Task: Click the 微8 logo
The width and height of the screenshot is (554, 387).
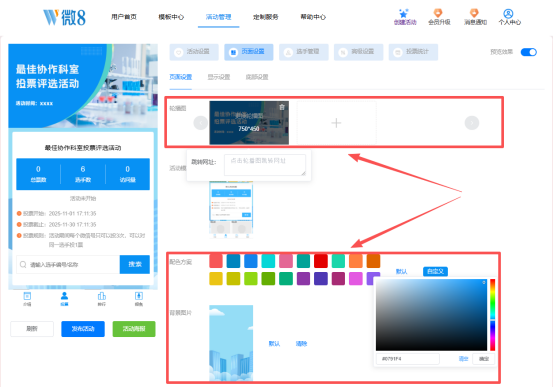Action: click(64, 17)
